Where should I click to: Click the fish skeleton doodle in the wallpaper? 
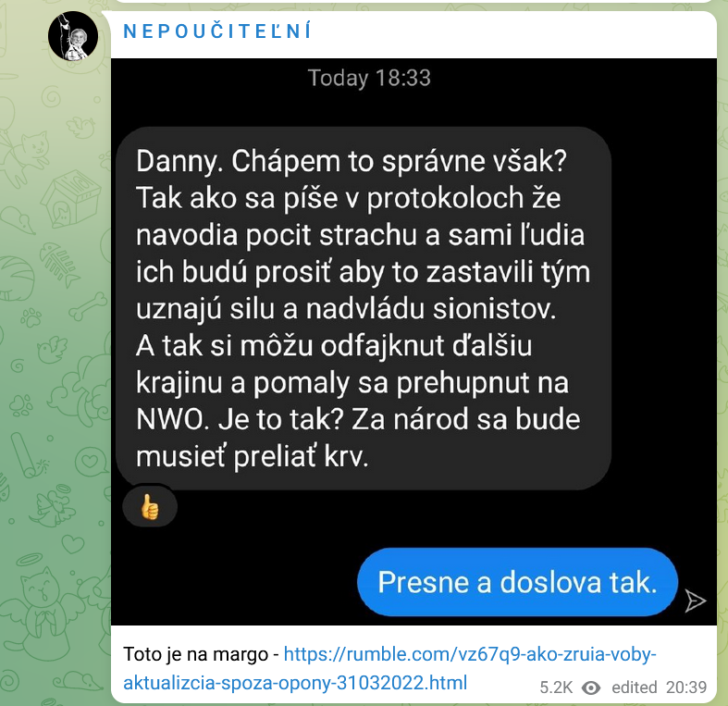click(60, 262)
